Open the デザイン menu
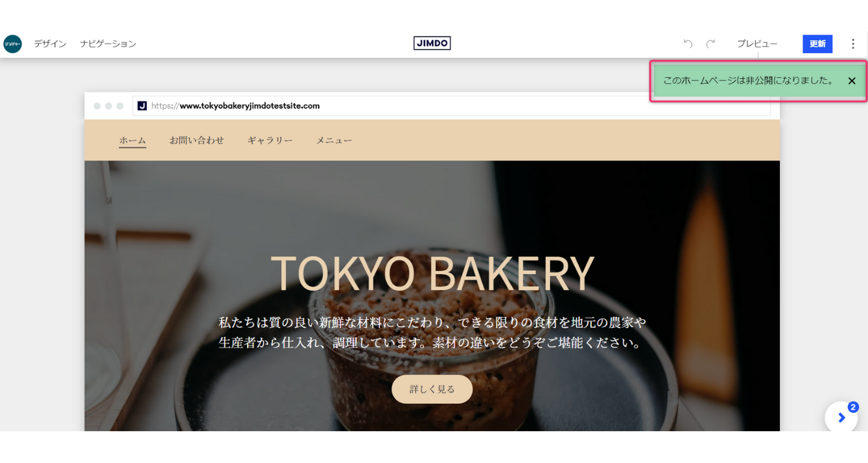 pyautogui.click(x=50, y=44)
